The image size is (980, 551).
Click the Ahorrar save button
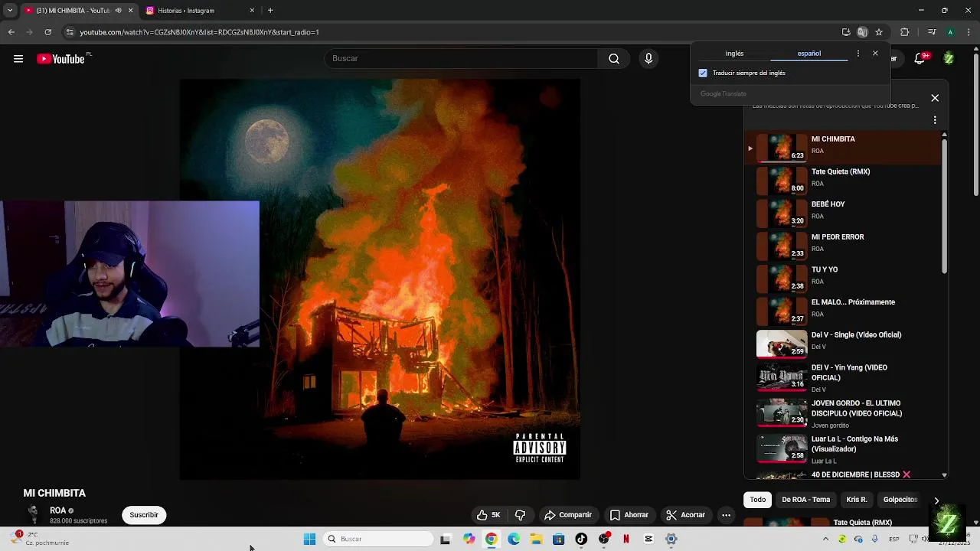629,515
